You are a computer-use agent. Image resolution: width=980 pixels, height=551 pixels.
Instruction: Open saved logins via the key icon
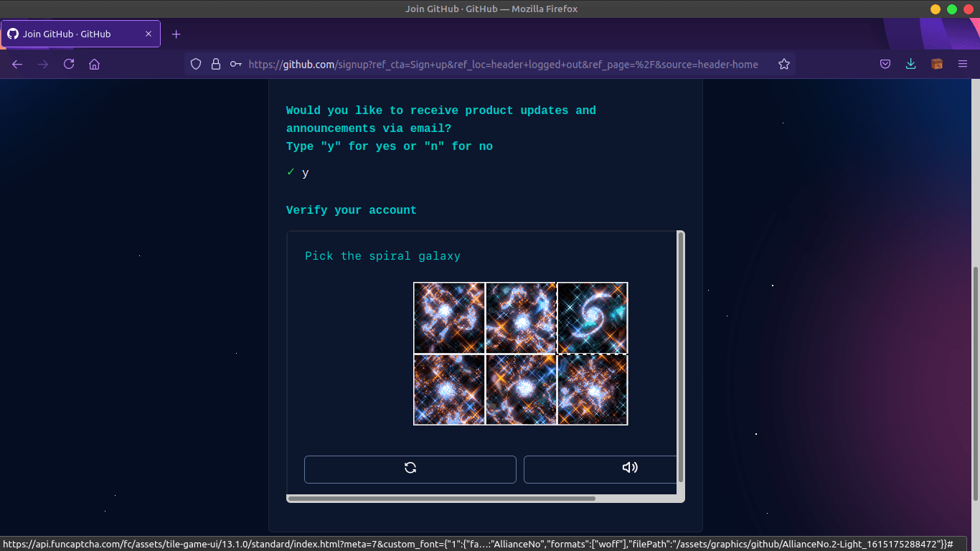click(x=235, y=64)
